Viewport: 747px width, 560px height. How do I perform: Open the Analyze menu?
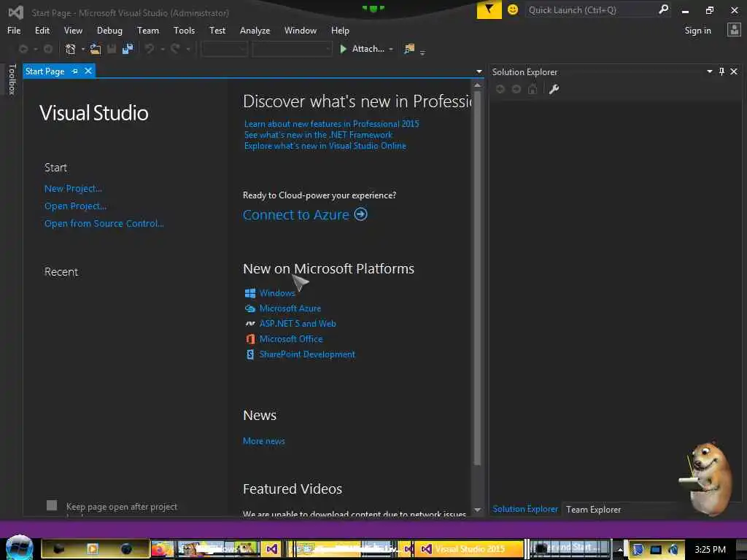[255, 31]
